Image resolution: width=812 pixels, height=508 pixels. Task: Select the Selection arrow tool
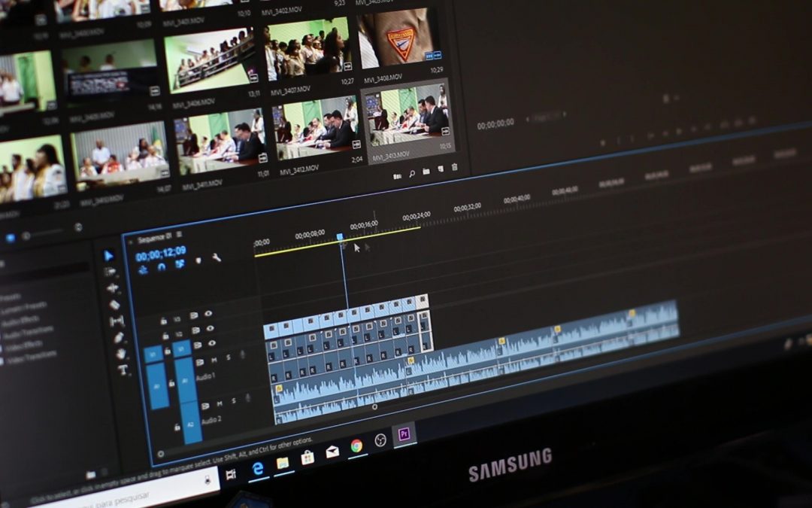coord(108,256)
